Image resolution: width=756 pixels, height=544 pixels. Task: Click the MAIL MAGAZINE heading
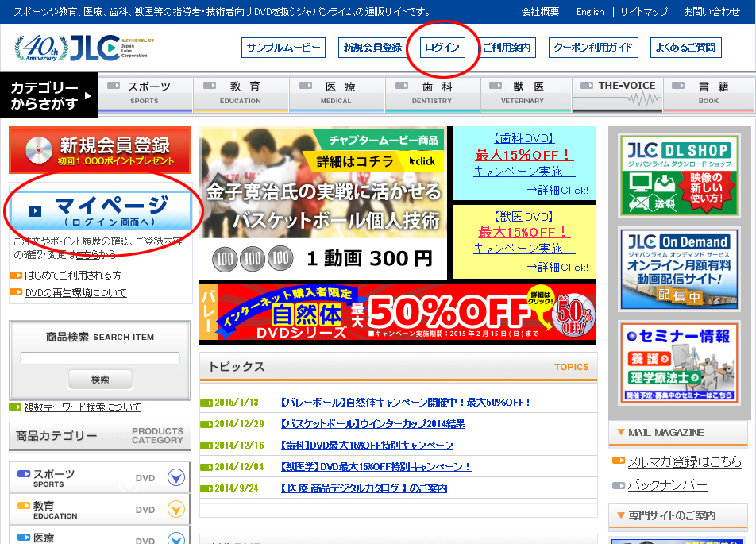(x=666, y=433)
